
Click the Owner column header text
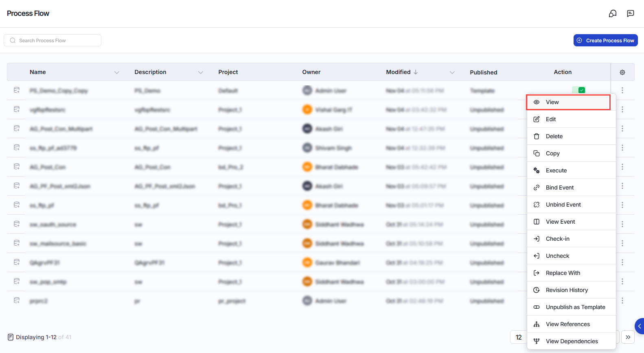coord(311,72)
